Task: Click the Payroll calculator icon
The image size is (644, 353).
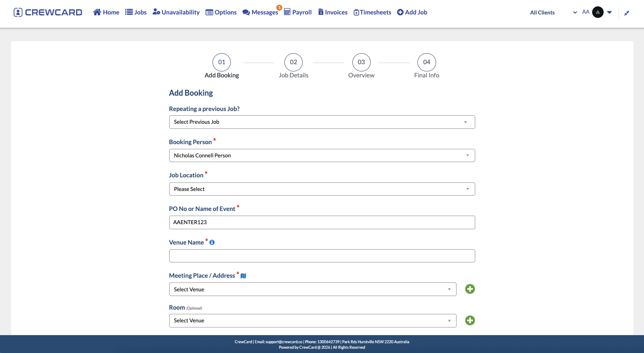Action: pyautogui.click(x=287, y=12)
